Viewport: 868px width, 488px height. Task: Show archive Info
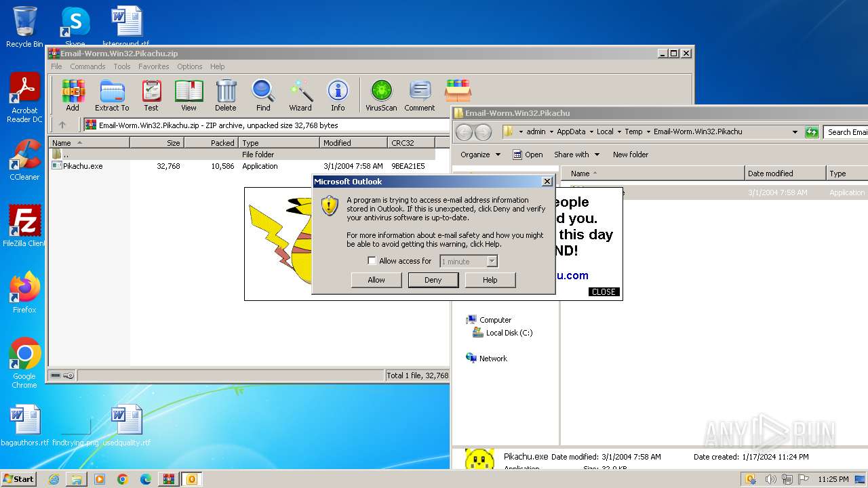(338, 96)
